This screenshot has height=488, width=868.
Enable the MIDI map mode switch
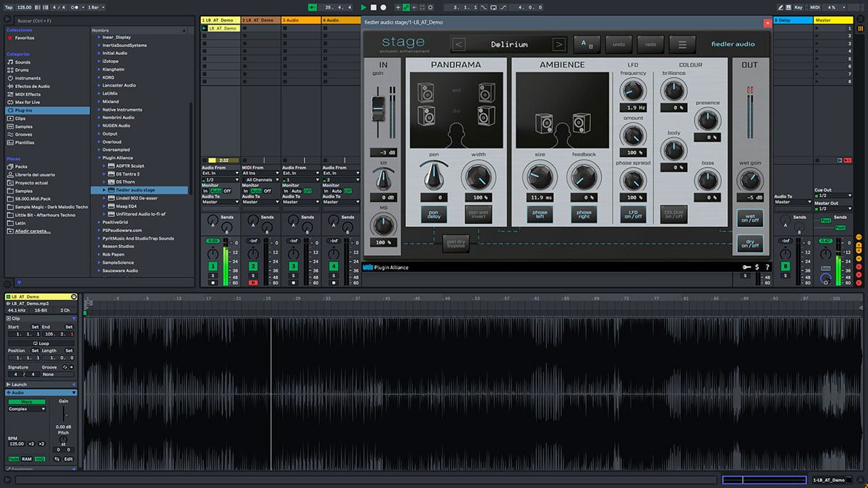point(815,7)
